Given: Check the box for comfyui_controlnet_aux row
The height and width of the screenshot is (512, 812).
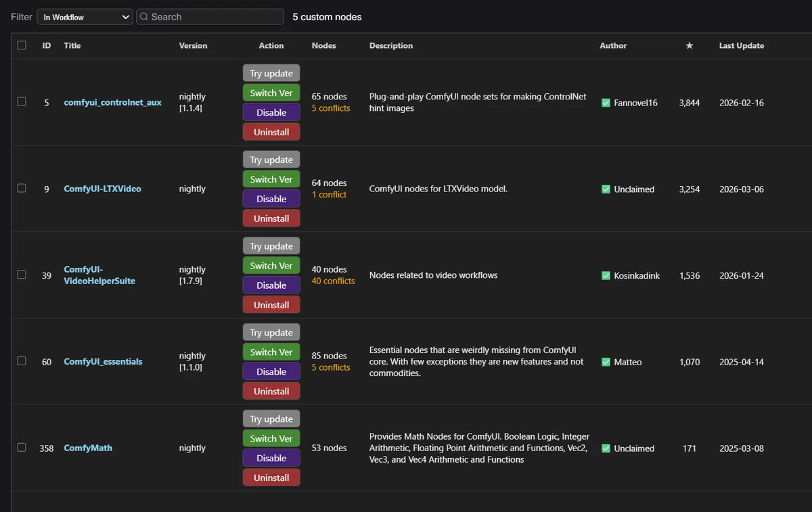Looking at the screenshot, I should [x=22, y=101].
